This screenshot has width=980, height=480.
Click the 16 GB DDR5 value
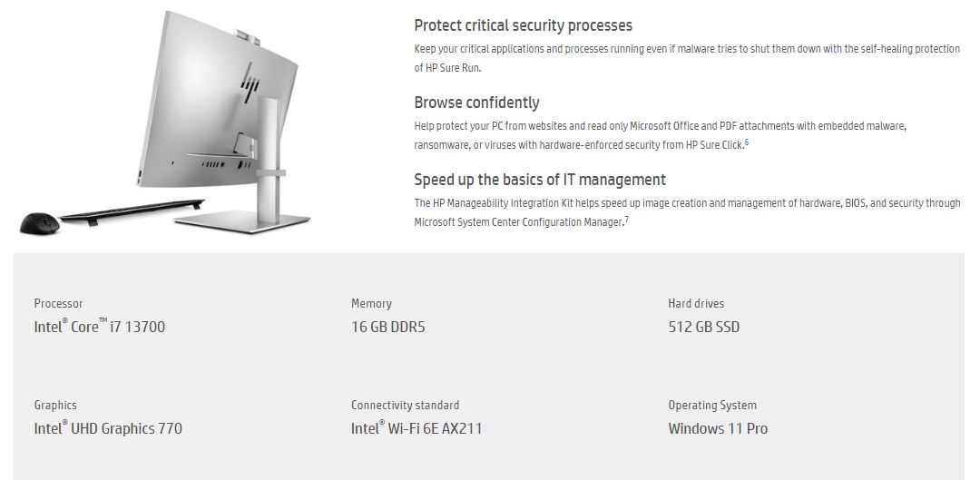[388, 327]
